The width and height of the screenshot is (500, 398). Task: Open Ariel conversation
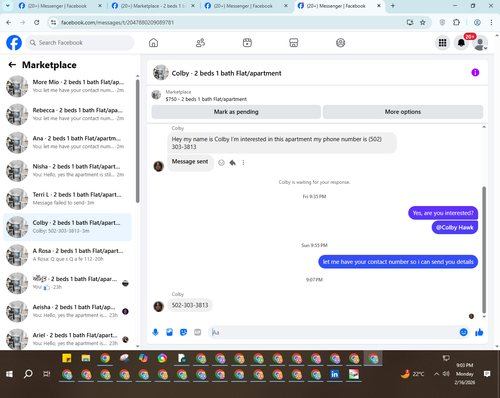point(67,339)
